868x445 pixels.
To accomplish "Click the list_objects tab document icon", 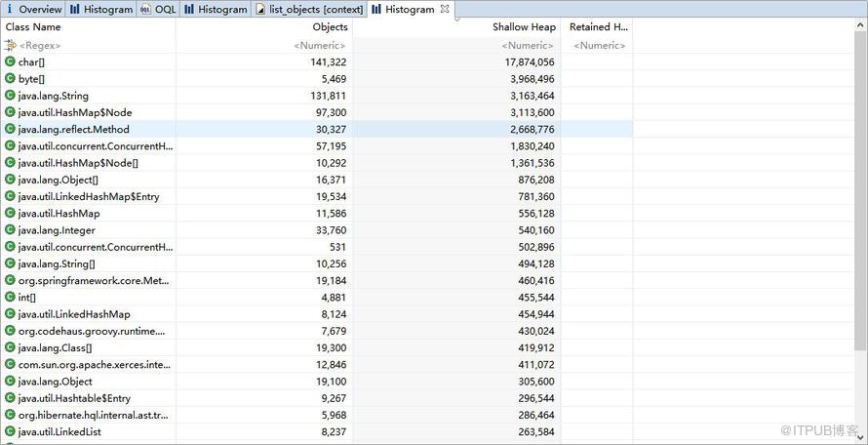I will coord(260,10).
